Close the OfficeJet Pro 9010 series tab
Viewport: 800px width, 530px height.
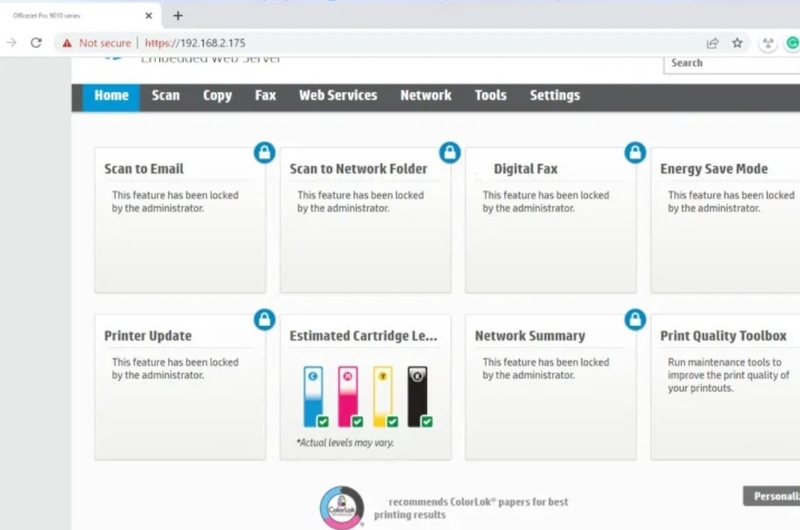coord(148,16)
